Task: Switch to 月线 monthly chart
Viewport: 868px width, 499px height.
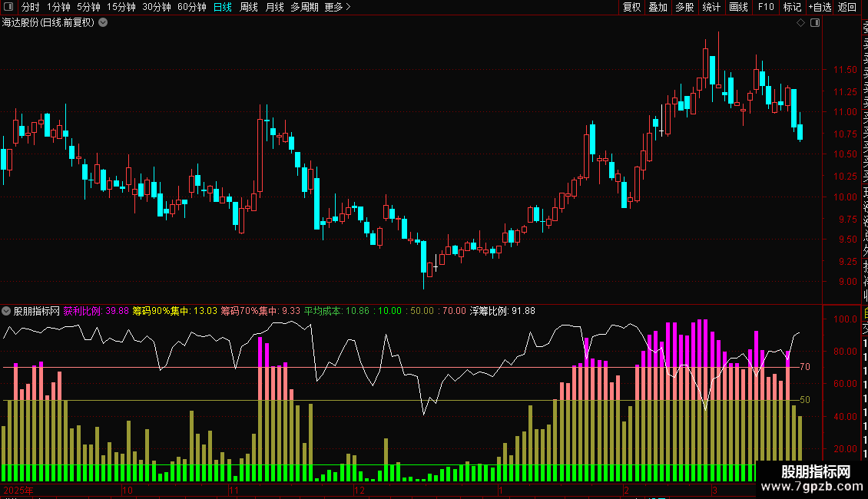Action: pos(274,7)
